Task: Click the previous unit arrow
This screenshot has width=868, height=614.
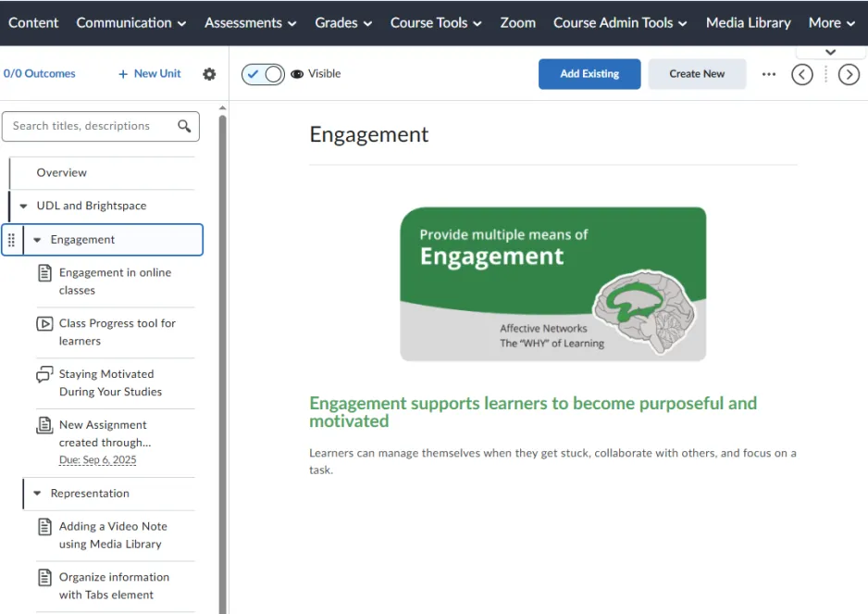Action: pyautogui.click(x=802, y=74)
